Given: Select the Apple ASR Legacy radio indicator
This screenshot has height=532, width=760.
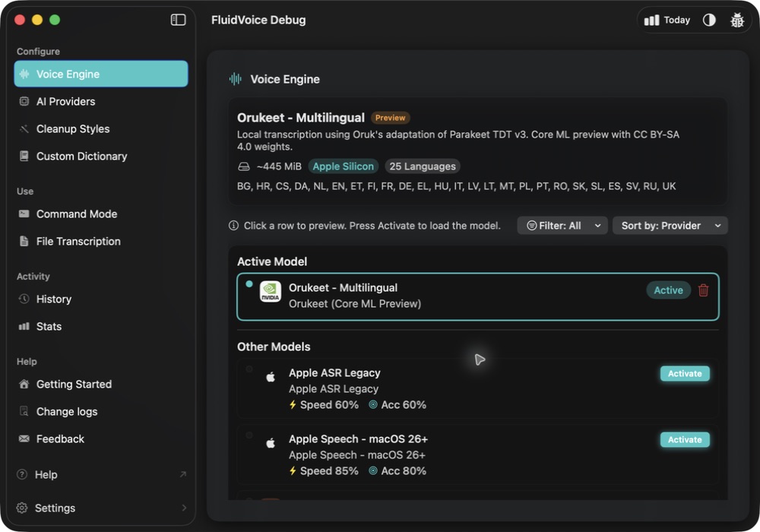Looking at the screenshot, I should coord(249,369).
